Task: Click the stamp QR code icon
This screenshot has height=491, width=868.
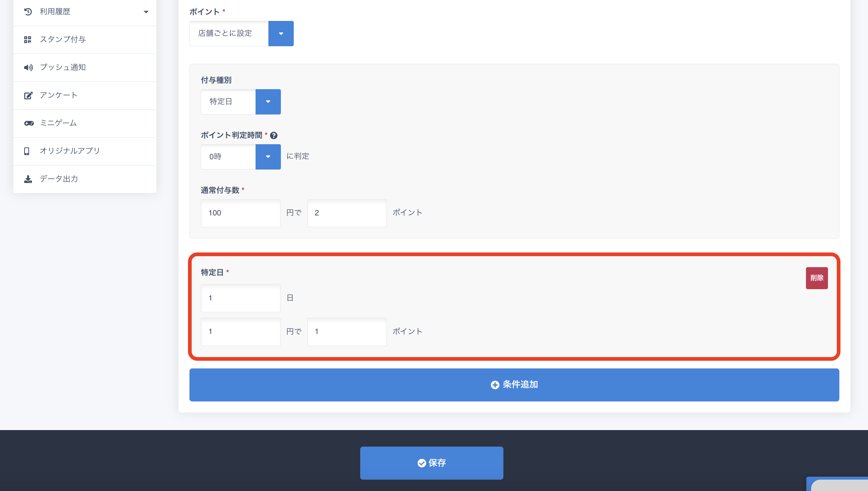Action: tap(28, 40)
